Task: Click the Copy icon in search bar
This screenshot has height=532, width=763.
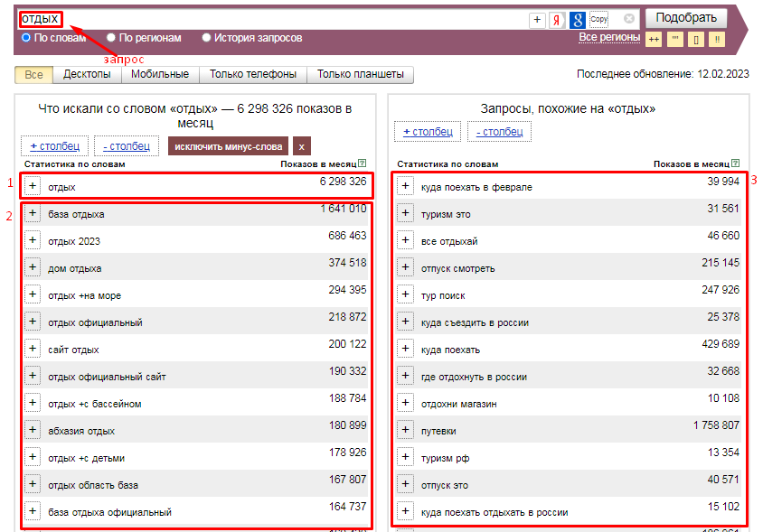Action: pos(598,19)
